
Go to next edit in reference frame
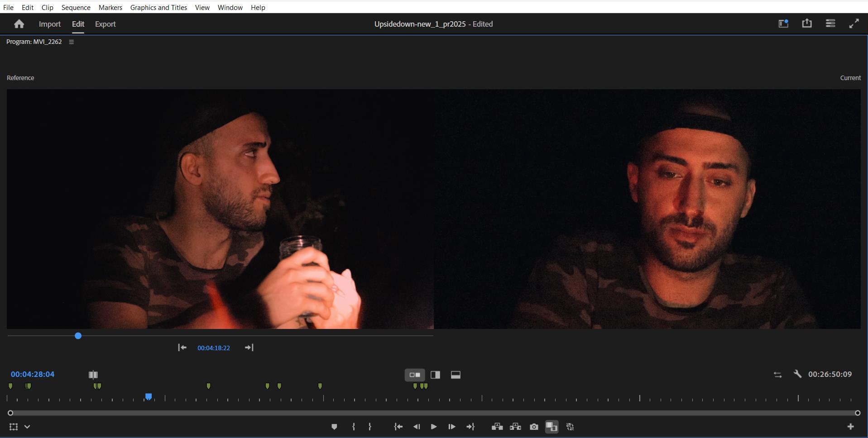(x=249, y=348)
